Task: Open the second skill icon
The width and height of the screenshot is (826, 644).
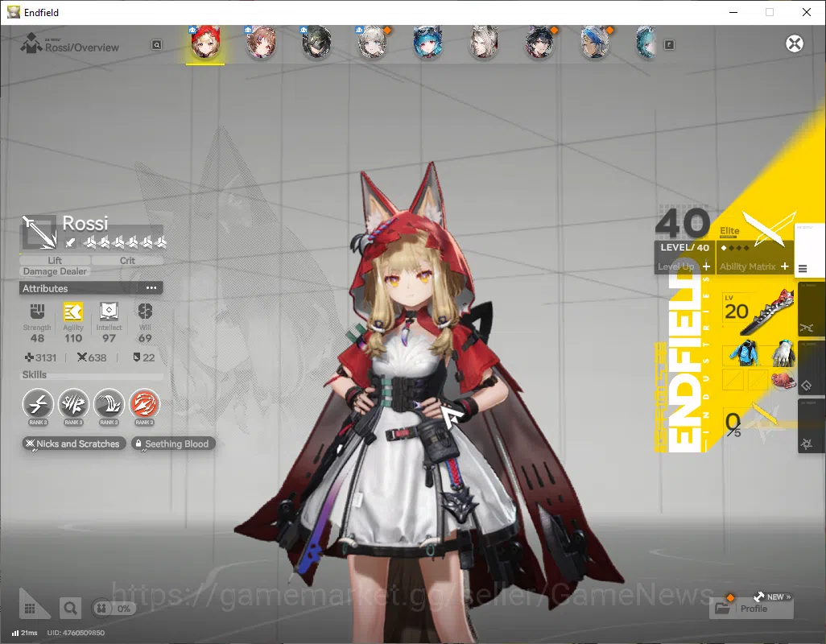Action: [73, 404]
